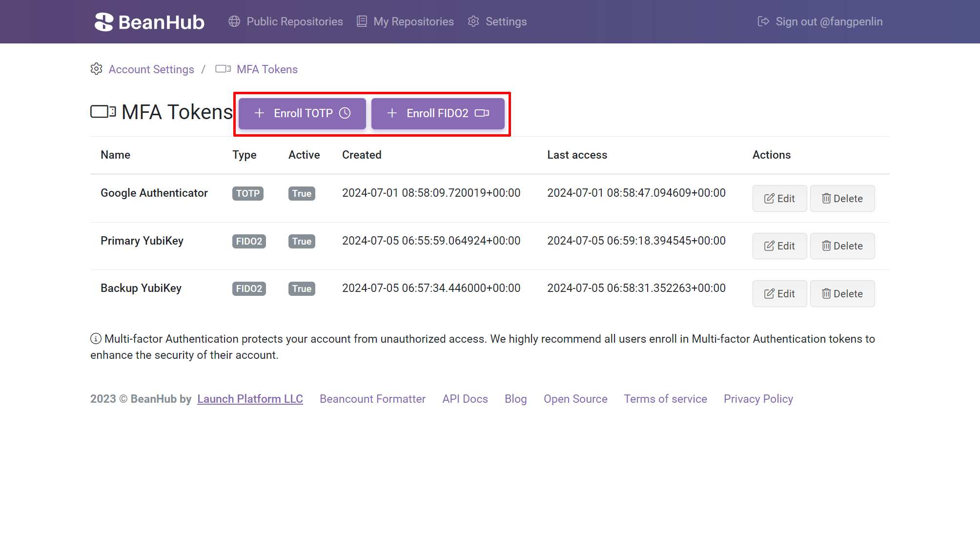980x557 pixels.
Task: Click the Launch Platform LLC footer link
Action: tap(250, 399)
